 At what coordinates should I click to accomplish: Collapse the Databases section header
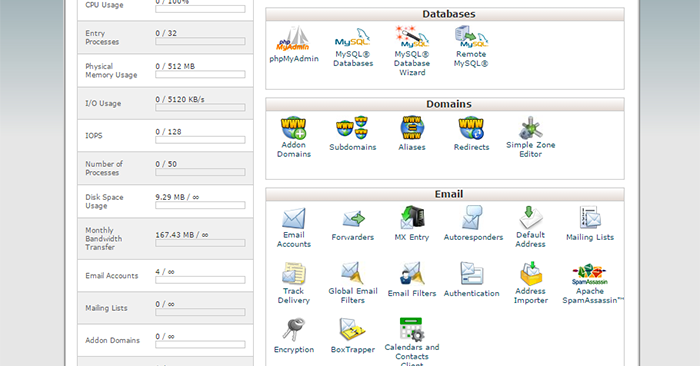coord(445,14)
